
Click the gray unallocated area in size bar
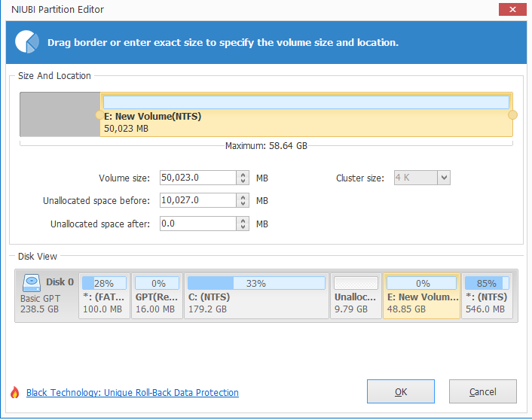point(60,114)
